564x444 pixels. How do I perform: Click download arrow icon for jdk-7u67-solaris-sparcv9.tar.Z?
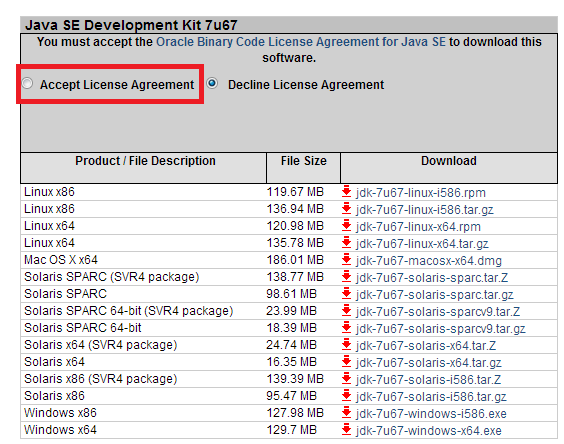point(346,311)
